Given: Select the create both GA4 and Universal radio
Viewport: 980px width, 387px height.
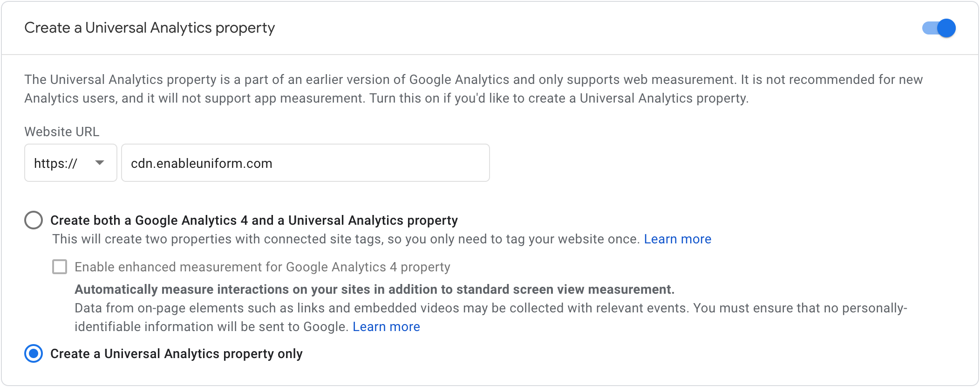Looking at the screenshot, I should pyautogui.click(x=34, y=220).
